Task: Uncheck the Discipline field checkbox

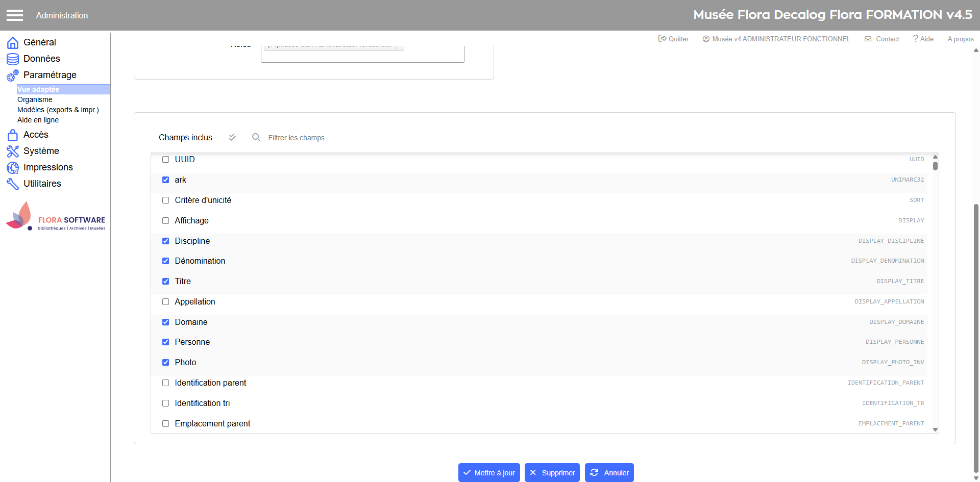Action: pos(165,241)
